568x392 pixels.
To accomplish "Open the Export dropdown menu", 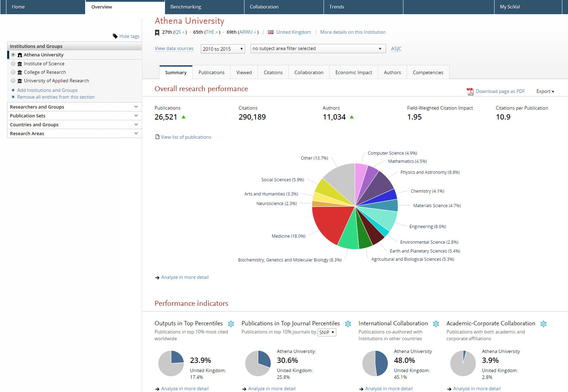I will click(x=545, y=92).
